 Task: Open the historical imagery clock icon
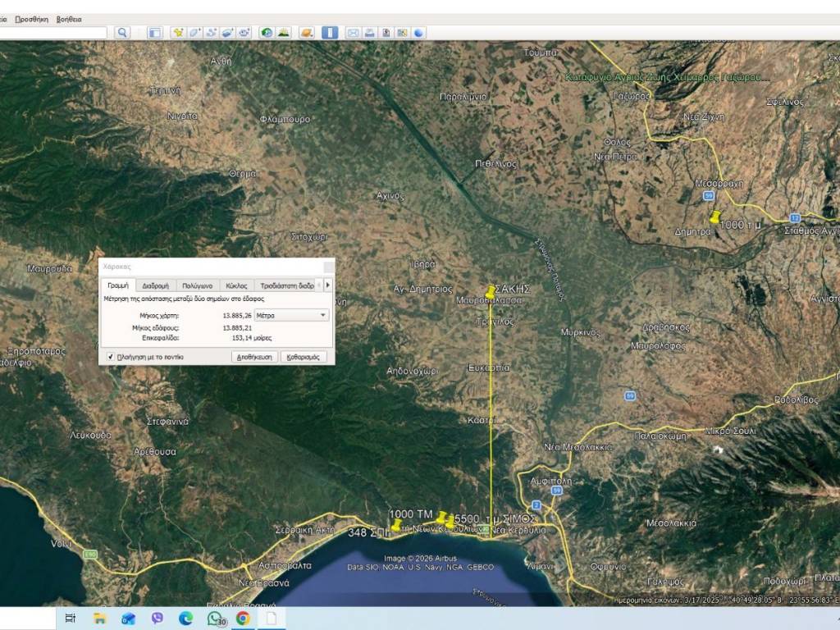267,33
